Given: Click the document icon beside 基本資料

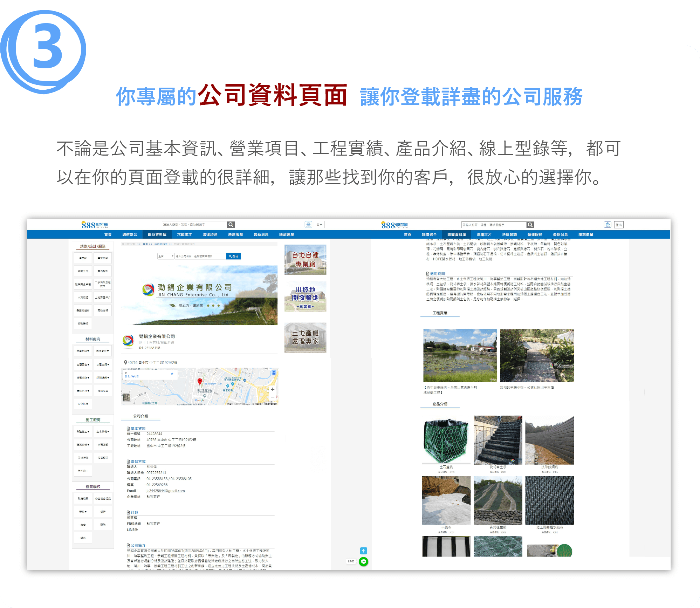Looking at the screenshot, I should click(128, 429).
